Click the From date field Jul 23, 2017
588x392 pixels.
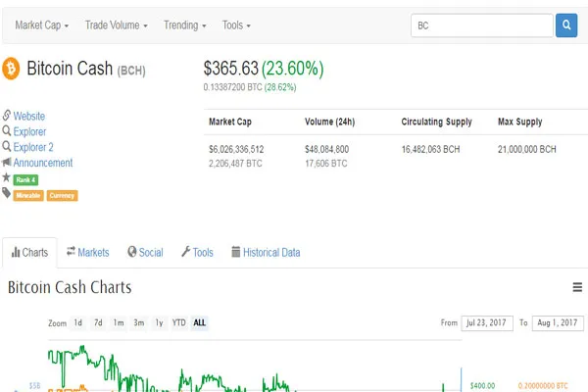pos(487,323)
